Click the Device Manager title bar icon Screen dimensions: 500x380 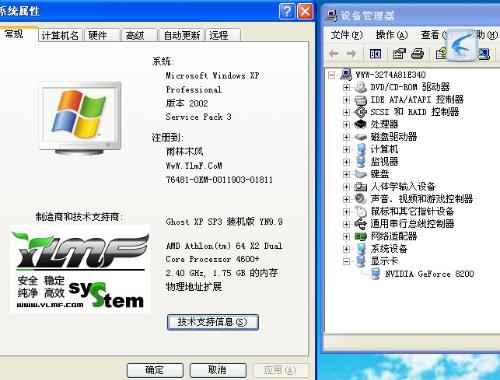point(331,15)
